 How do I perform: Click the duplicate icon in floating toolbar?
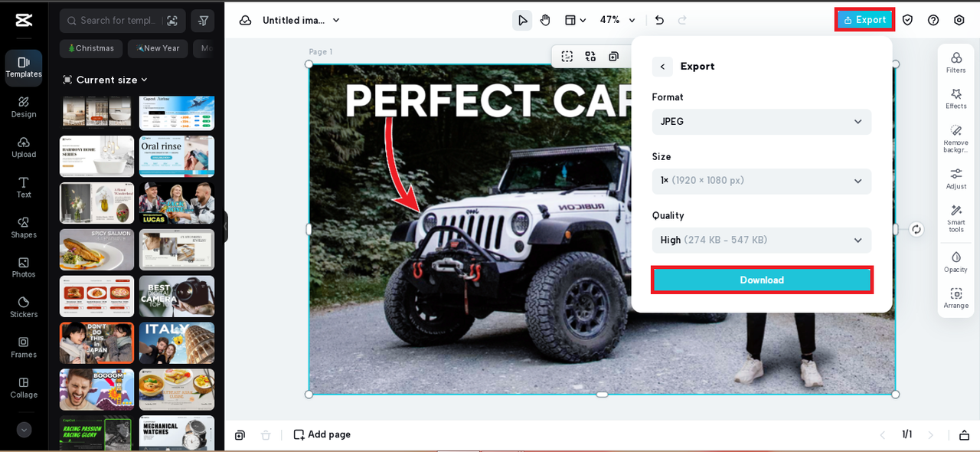tap(613, 56)
